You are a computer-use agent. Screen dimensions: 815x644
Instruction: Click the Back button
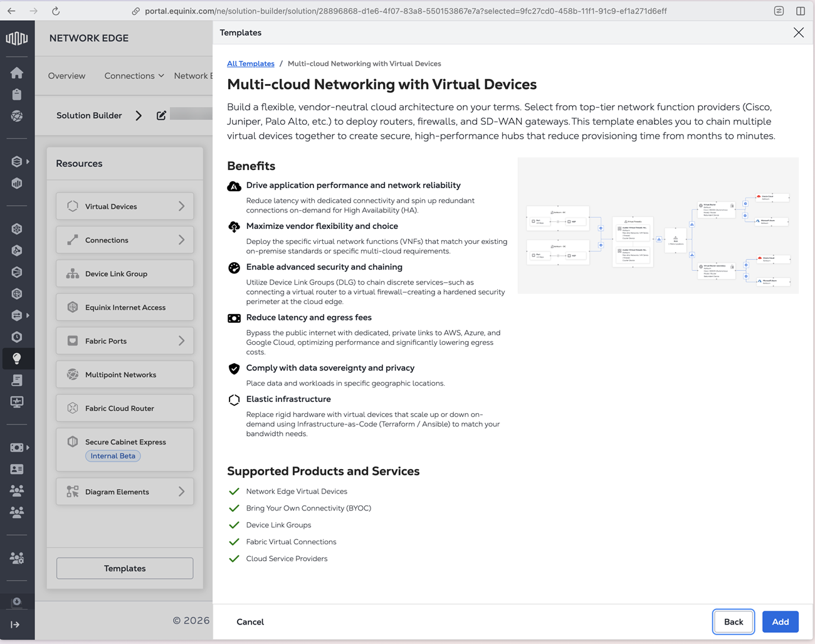(x=733, y=622)
